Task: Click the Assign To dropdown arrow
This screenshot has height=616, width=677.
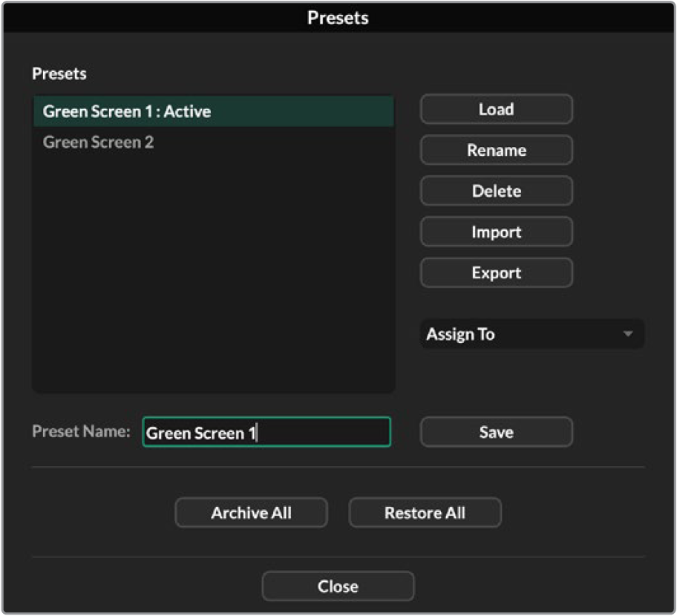Action: 628,335
